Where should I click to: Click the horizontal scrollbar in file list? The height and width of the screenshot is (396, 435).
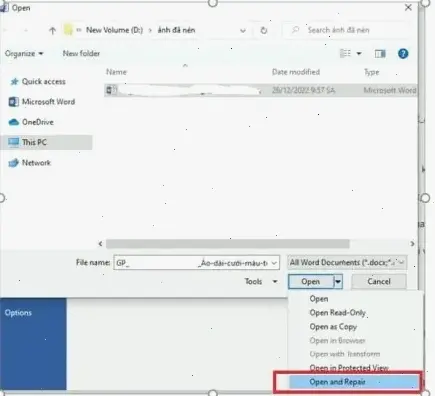(228, 244)
